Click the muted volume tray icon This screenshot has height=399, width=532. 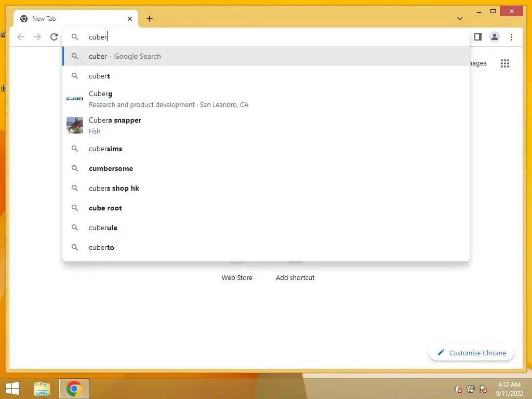tap(458, 389)
